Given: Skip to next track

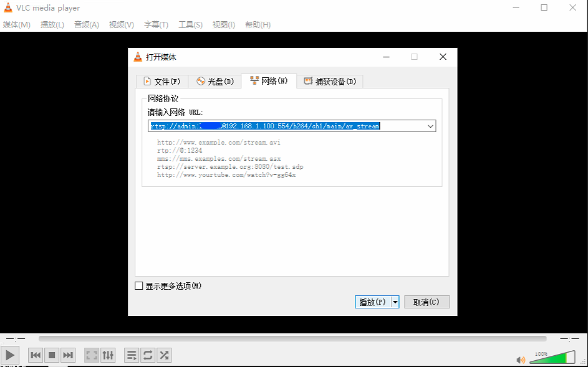Looking at the screenshot, I should coord(68,355).
